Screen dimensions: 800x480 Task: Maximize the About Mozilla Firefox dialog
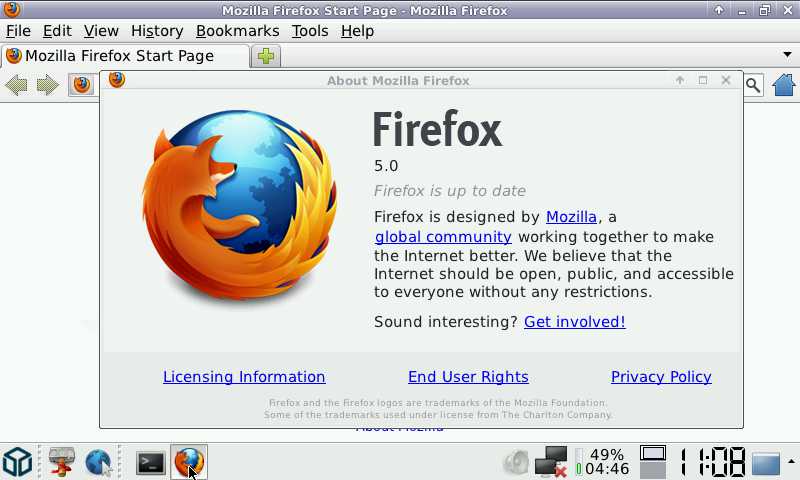point(703,80)
